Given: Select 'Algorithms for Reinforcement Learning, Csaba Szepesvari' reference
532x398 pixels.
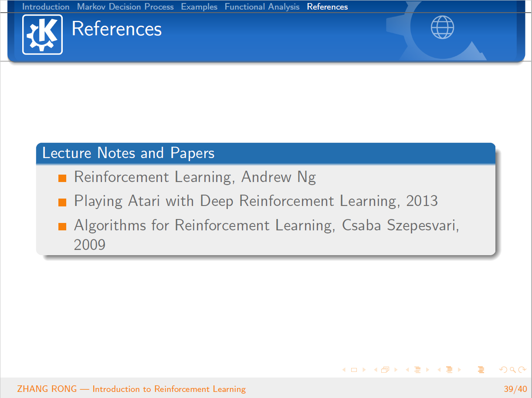Looking at the screenshot, I should (267, 235).
